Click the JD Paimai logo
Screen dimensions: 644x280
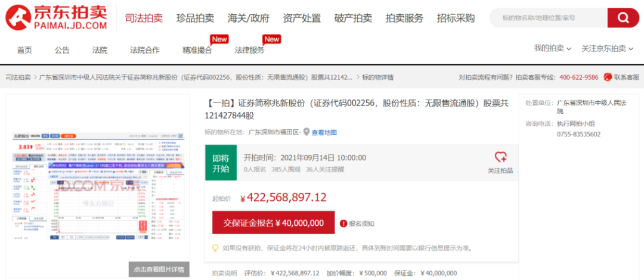click(x=56, y=18)
